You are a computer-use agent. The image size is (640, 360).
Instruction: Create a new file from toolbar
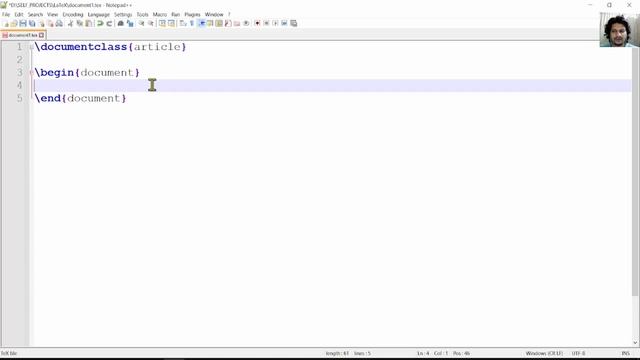pyautogui.click(x=5, y=23)
